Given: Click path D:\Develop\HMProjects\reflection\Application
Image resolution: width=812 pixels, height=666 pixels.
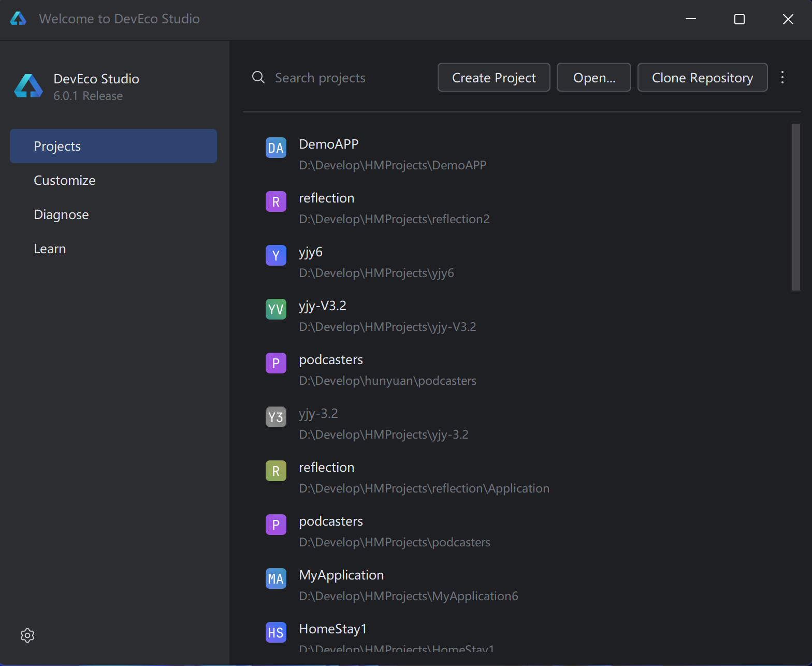Looking at the screenshot, I should [x=424, y=488].
